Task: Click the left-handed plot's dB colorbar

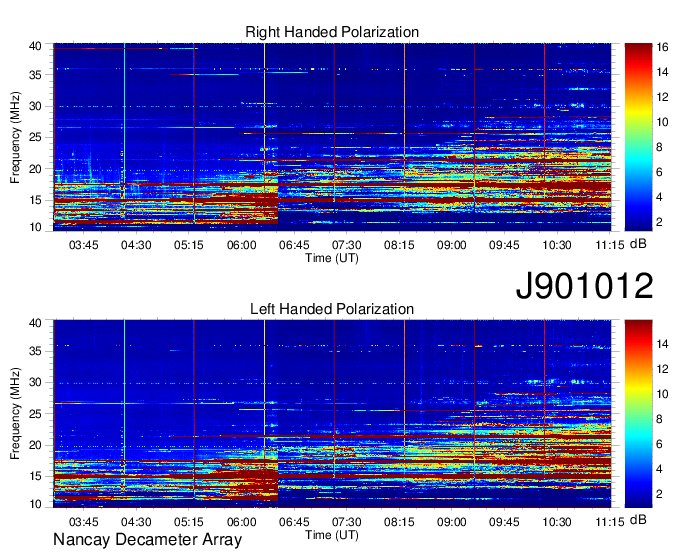Action: [x=638, y=414]
